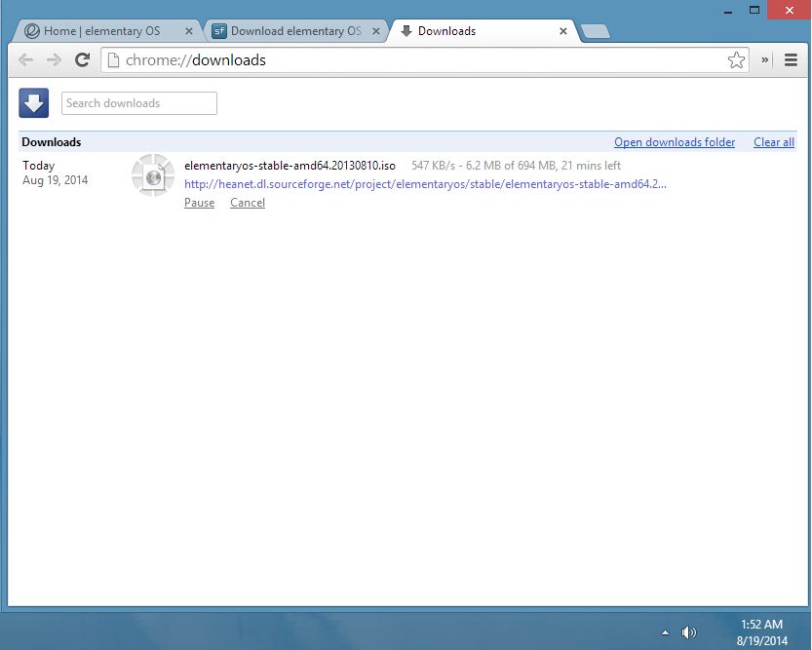The height and width of the screenshot is (650, 812).
Task: Reload the downloads page
Action: (82, 60)
